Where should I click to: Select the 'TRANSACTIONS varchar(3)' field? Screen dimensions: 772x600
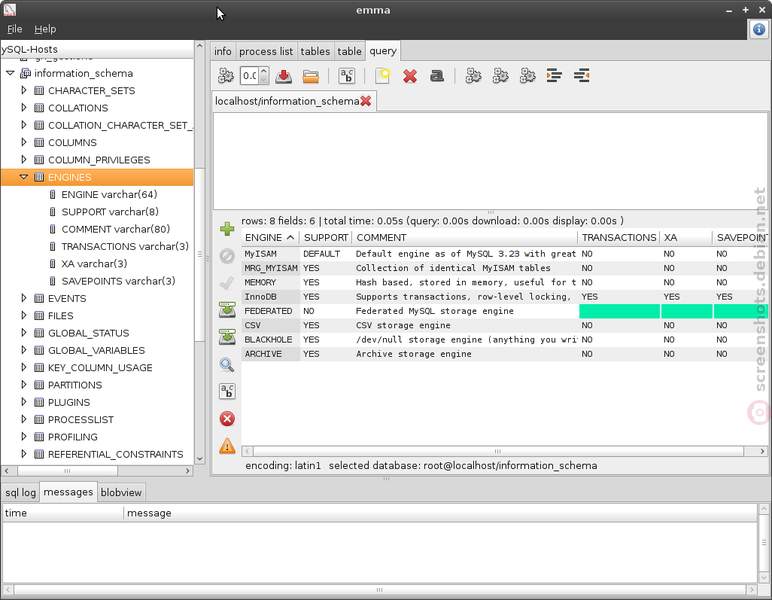125,246
